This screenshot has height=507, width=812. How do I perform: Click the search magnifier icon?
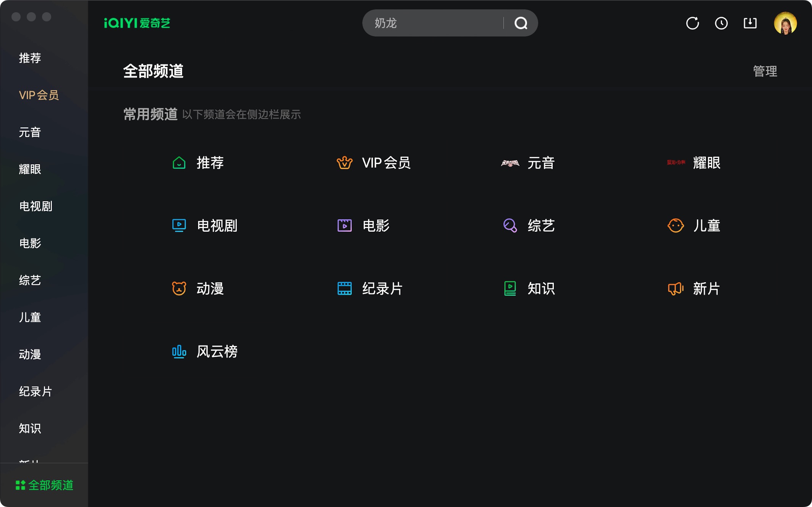[521, 23]
